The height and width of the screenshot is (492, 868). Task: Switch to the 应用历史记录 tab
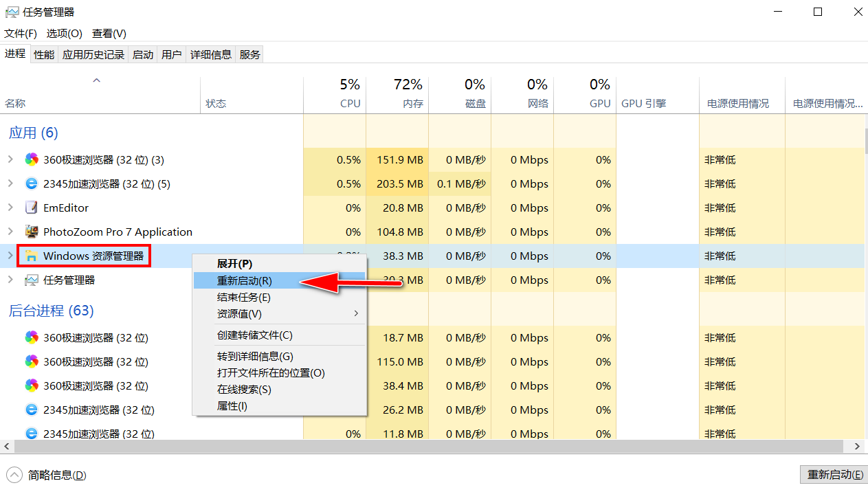93,54
